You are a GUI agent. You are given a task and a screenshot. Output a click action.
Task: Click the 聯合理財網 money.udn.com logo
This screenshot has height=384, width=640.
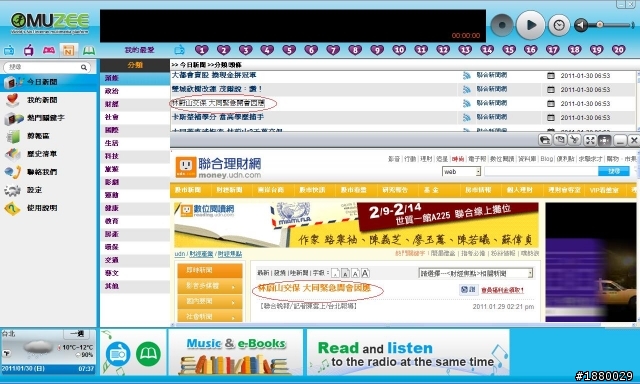[x=218, y=168]
